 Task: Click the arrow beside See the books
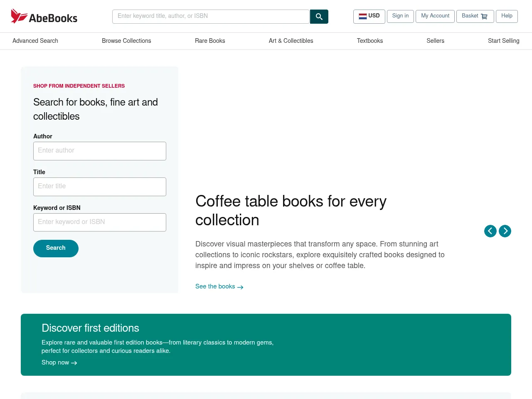click(x=240, y=287)
